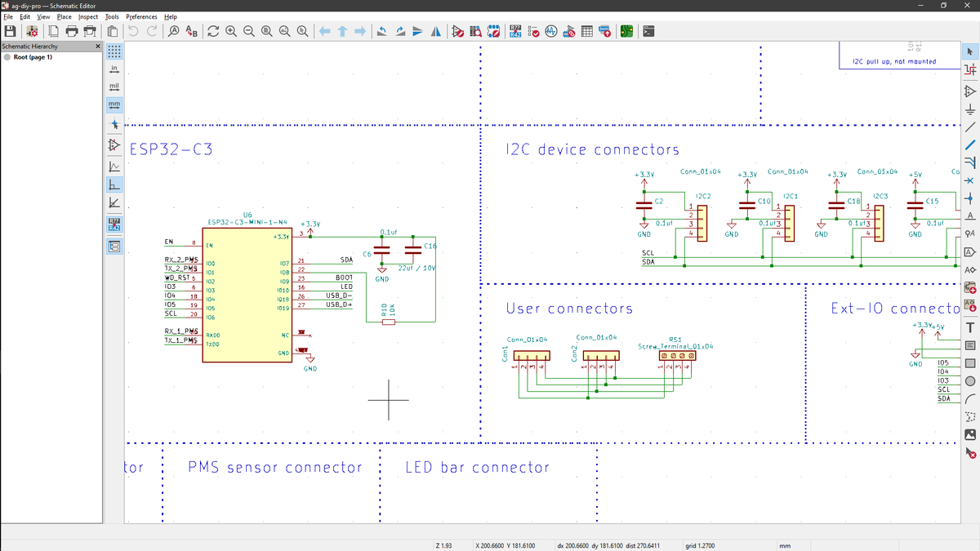This screenshot has width=980, height=551.
Task: Open the Inspect menu
Action: [x=88, y=16]
